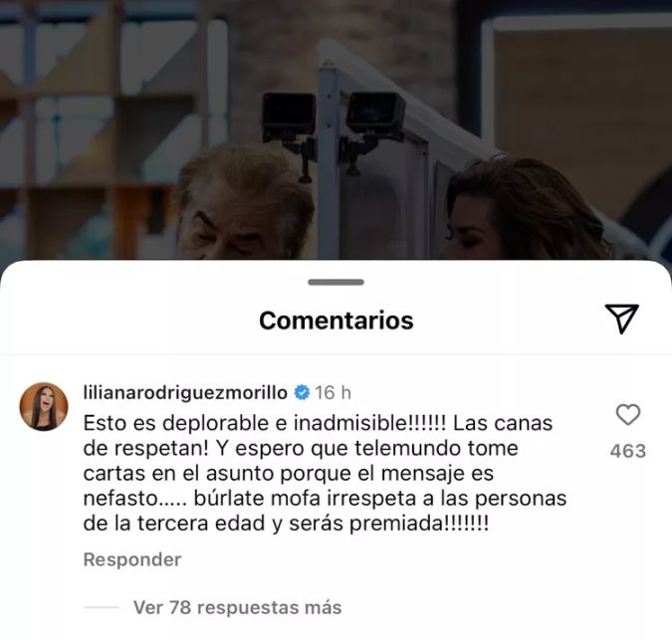
Task: Expand Ver 78 respuestas más
Action: 237,607
